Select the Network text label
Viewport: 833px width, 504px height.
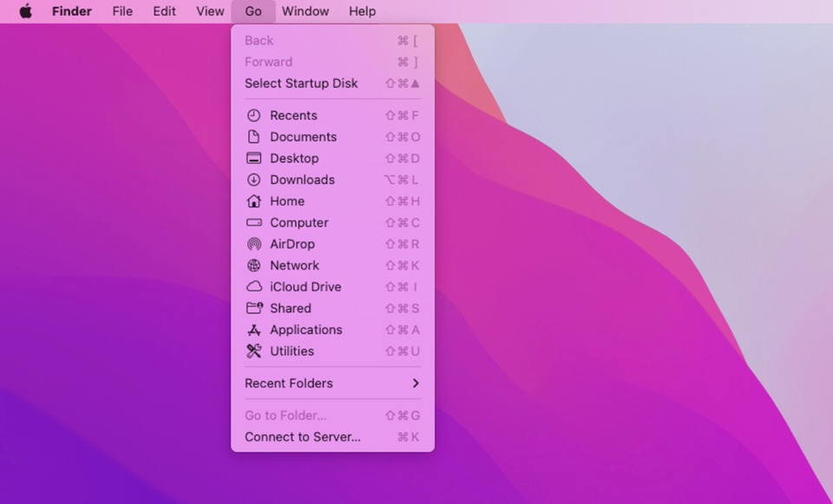coord(294,265)
